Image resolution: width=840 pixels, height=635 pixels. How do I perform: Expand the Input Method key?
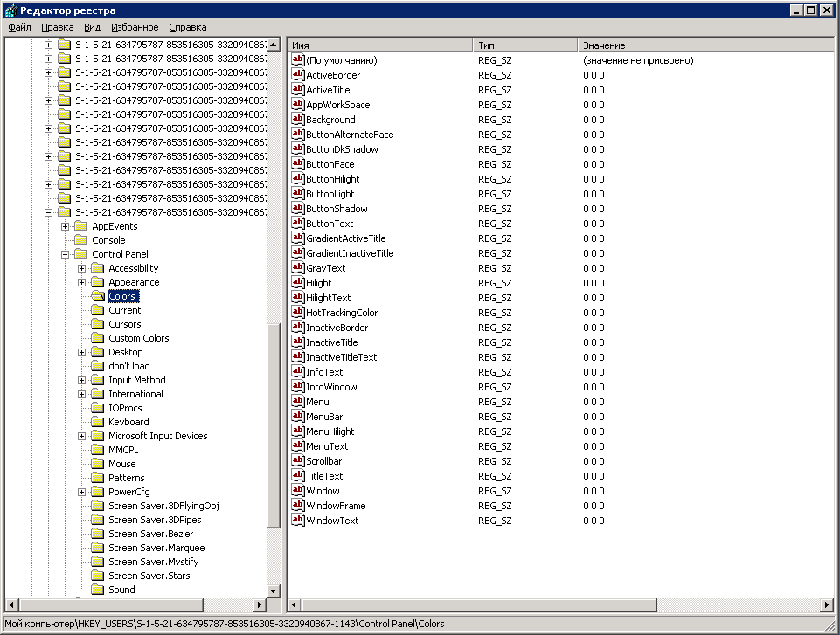coord(81,380)
